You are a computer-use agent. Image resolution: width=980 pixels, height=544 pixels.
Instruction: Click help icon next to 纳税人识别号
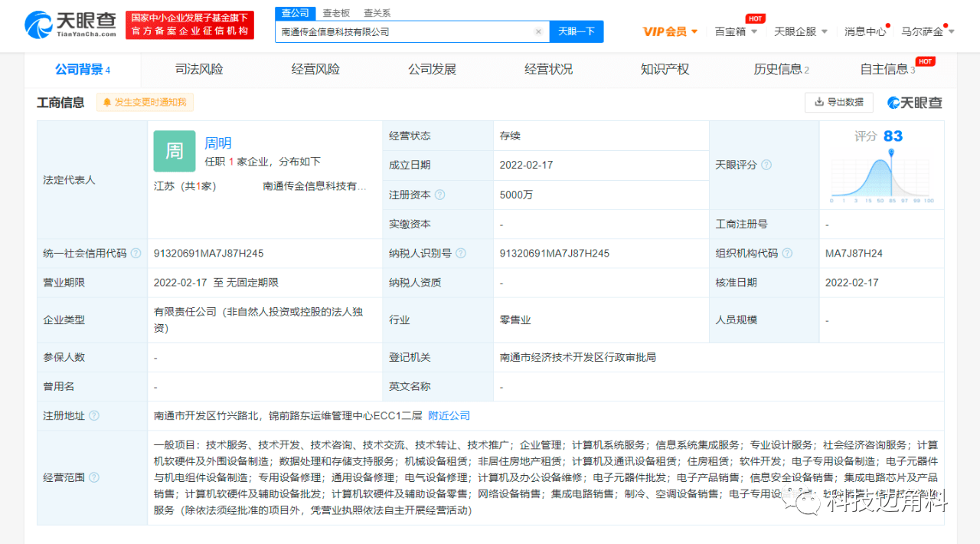[x=461, y=254]
